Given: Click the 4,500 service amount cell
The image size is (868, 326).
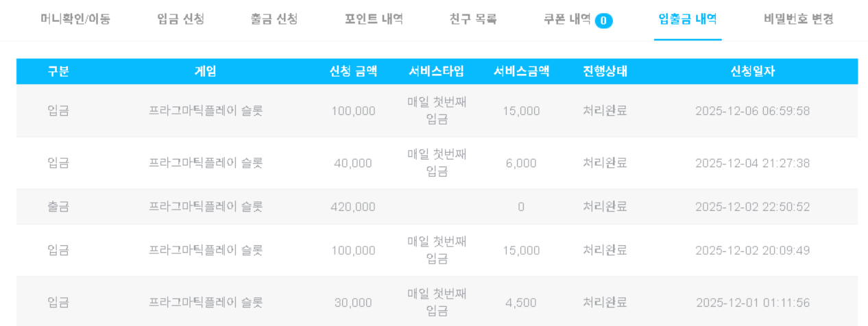Looking at the screenshot, I should click(x=521, y=303).
